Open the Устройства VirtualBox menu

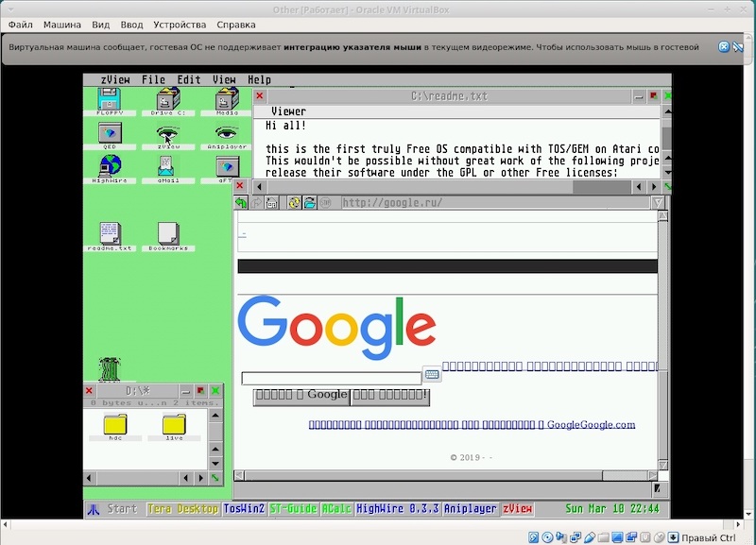(x=180, y=24)
